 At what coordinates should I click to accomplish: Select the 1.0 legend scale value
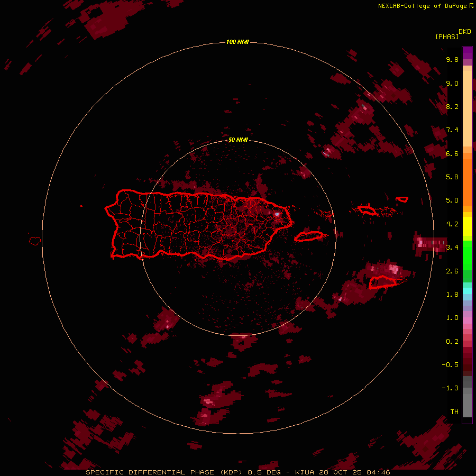point(452,318)
